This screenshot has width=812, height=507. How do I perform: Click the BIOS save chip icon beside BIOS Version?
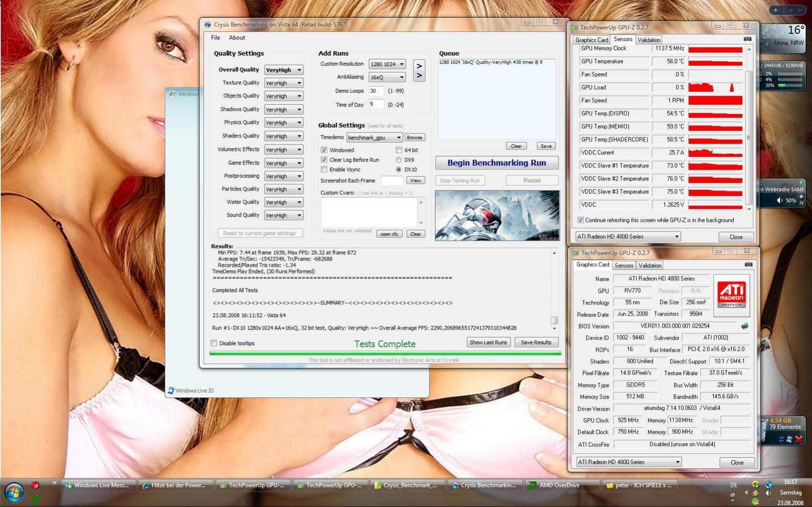[x=745, y=326]
